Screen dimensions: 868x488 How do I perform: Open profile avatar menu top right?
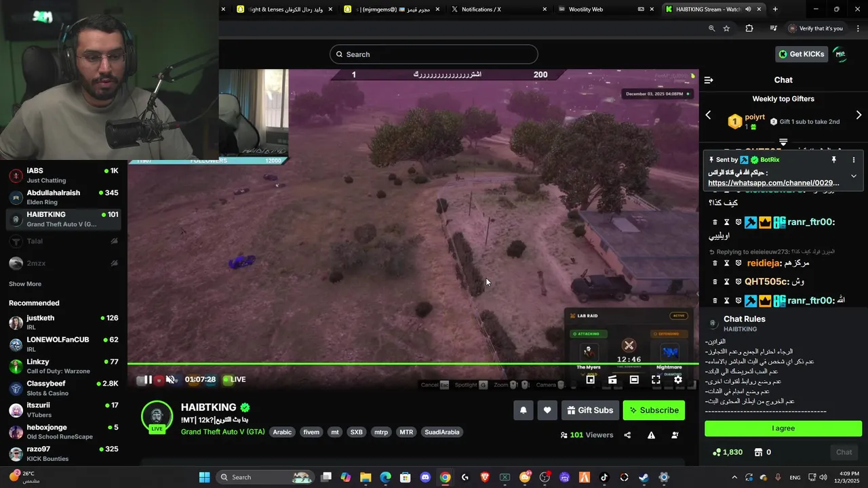pos(840,54)
